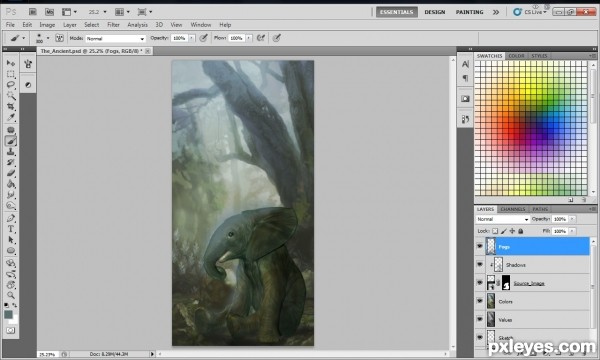This screenshot has height=360, width=600.
Task: Open the Paragraph panel icon
Action: point(465,78)
